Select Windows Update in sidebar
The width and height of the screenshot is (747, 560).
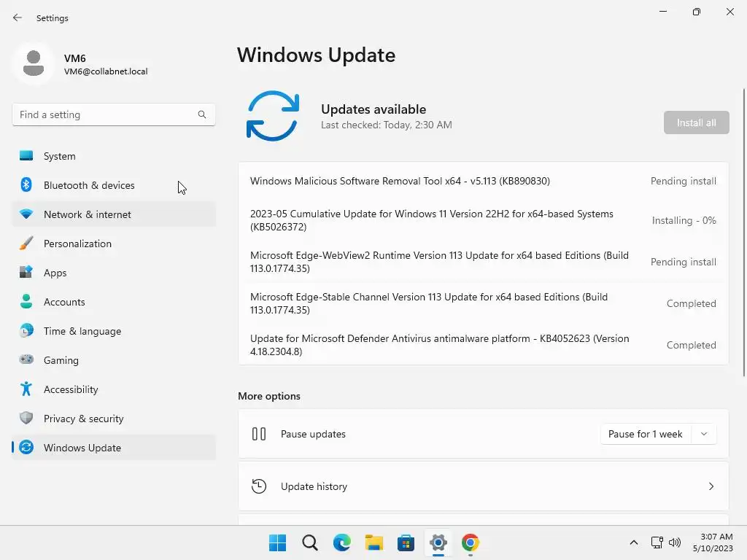tap(114, 447)
